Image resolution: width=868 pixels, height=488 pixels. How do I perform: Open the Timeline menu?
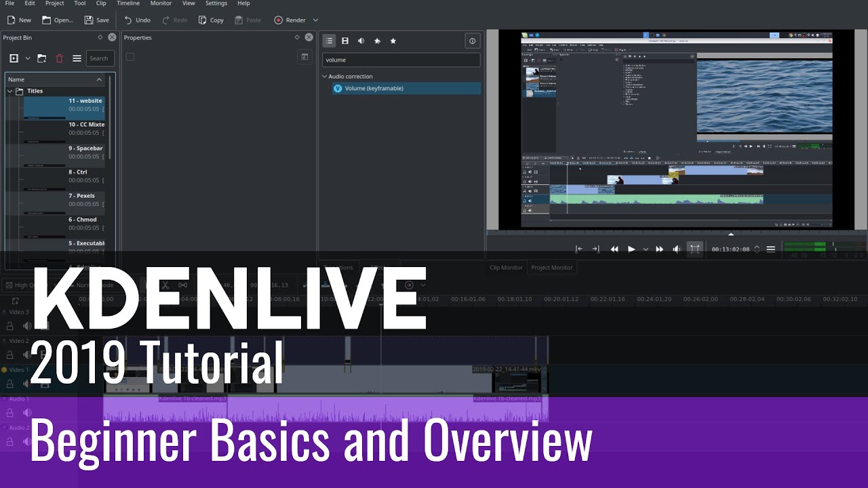pyautogui.click(x=128, y=3)
